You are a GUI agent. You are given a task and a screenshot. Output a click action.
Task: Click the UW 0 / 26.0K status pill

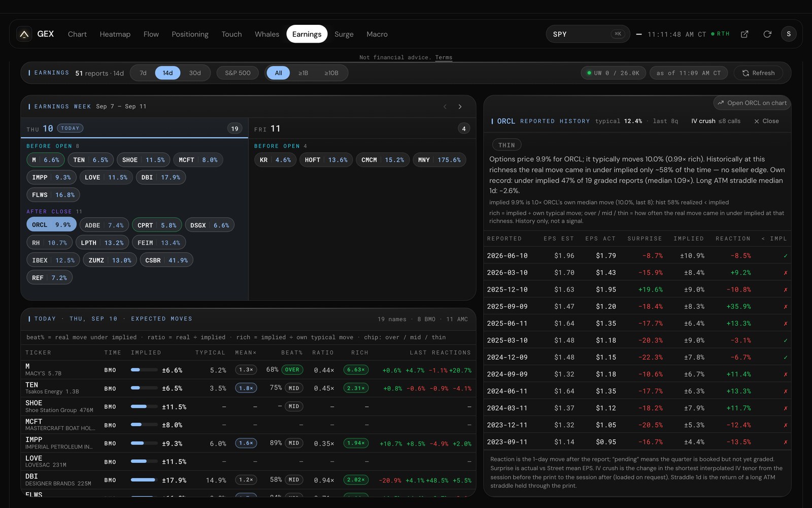click(613, 73)
